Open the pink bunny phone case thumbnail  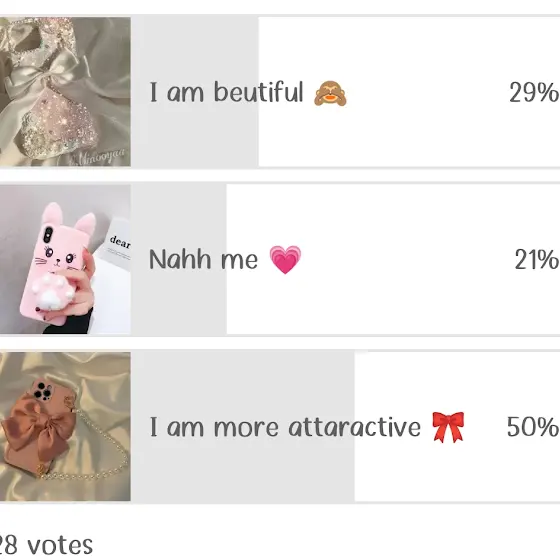coord(65,259)
